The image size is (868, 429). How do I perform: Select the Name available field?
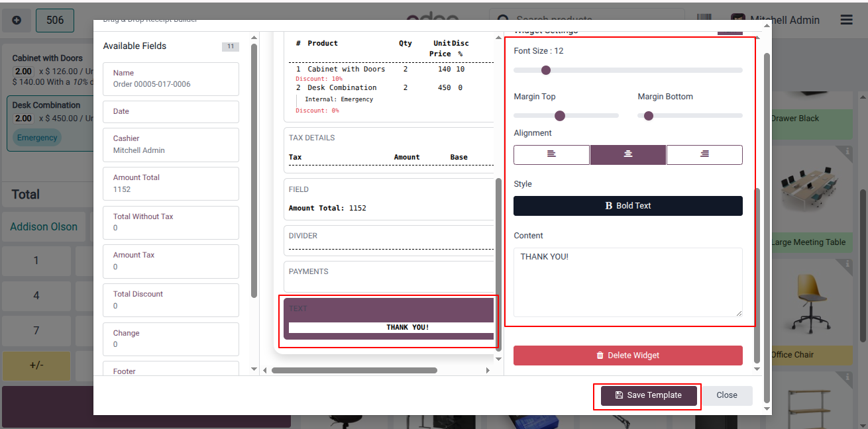click(x=171, y=79)
